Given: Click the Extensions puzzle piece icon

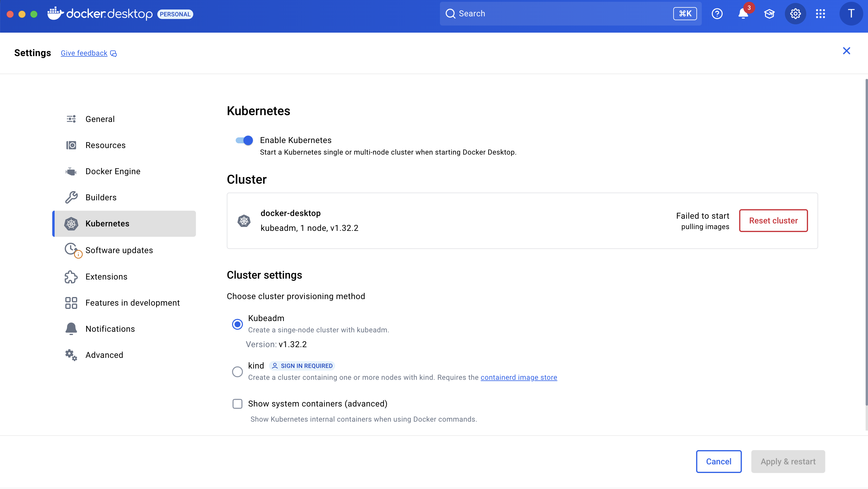Looking at the screenshot, I should pos(71,277).
